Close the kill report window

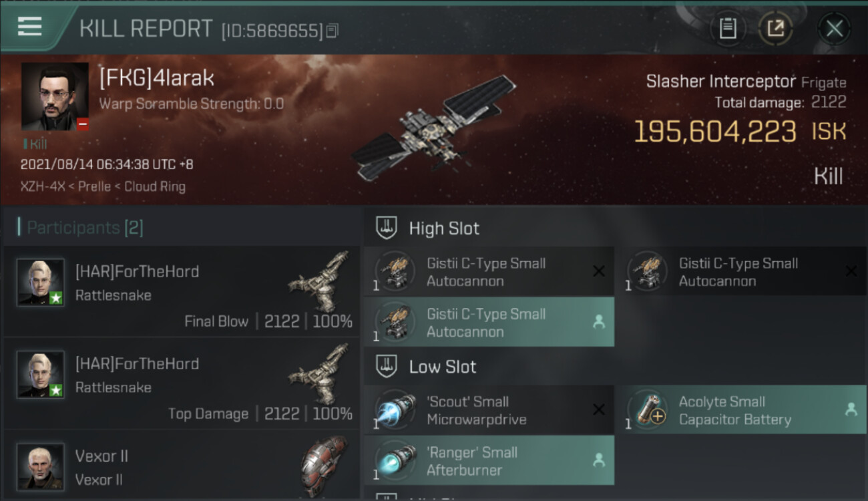coord(834,29)
